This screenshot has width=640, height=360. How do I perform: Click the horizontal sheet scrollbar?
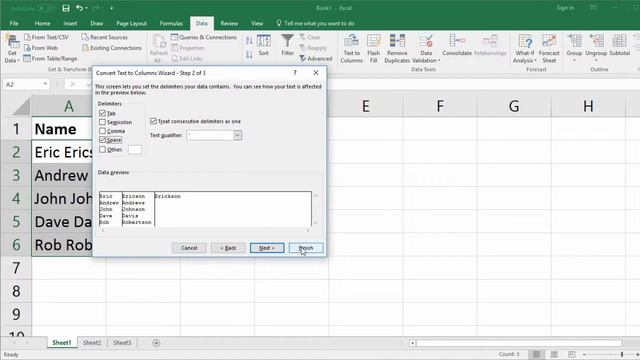click(518, 343)
